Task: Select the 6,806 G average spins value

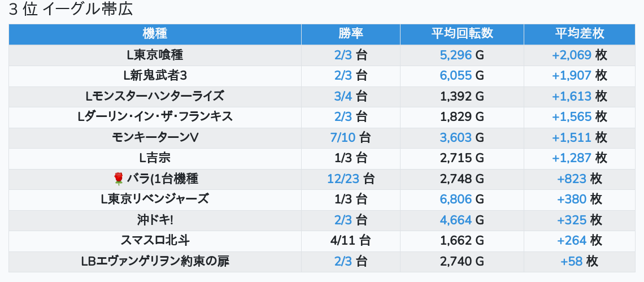Action: tap(462, 199)
